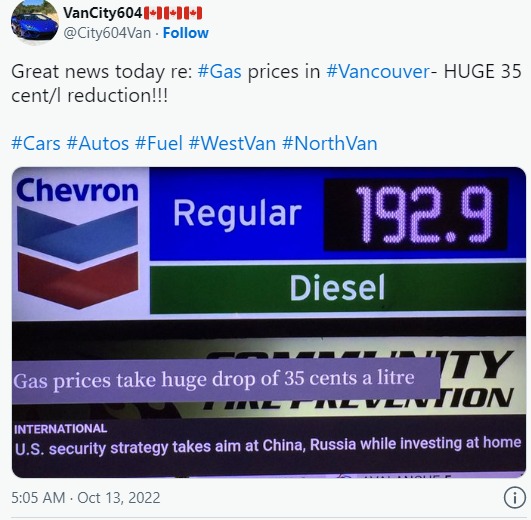Click the Canadian flag emojis beside name

(x=173, y=14)
